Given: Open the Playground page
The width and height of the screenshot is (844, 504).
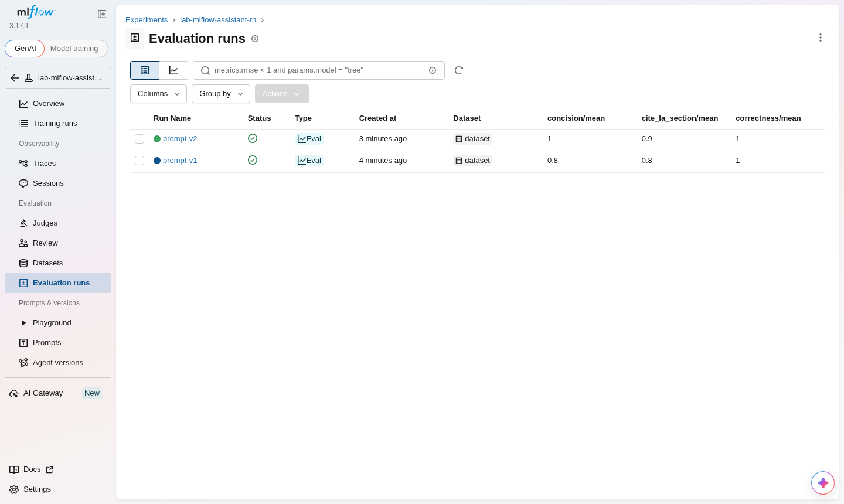Looking at the screenshot, I should coord(58,323).
